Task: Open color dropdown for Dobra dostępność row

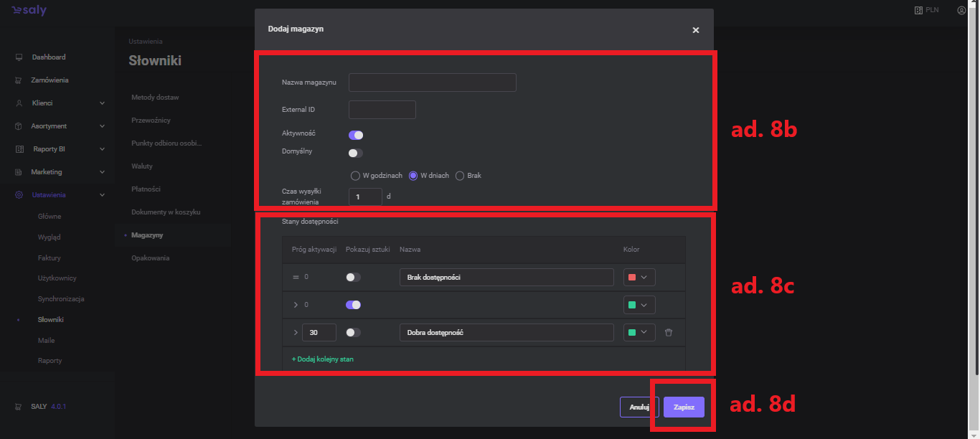Action: click(x=639, y=332)
